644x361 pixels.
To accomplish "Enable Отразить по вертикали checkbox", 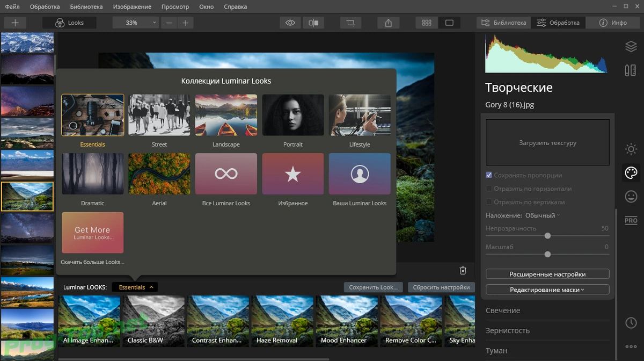I will (x=489, y=202).
